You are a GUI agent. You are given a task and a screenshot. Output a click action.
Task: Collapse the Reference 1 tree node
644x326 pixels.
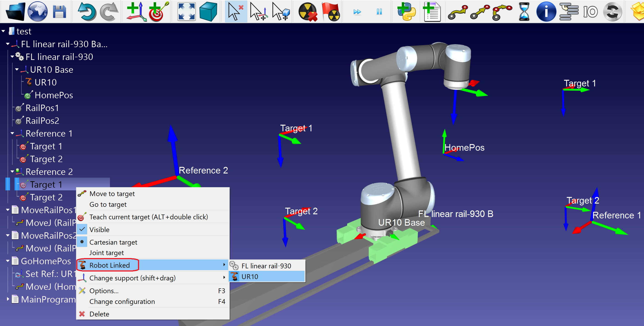pos(12,133)
